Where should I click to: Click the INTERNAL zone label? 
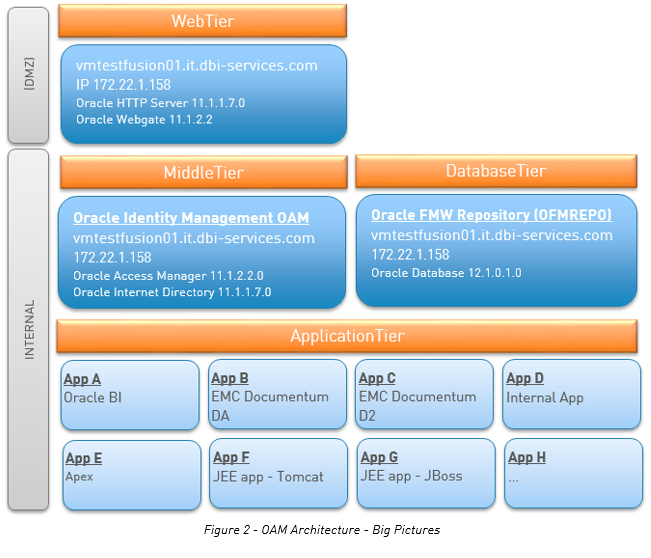point(29,330)
